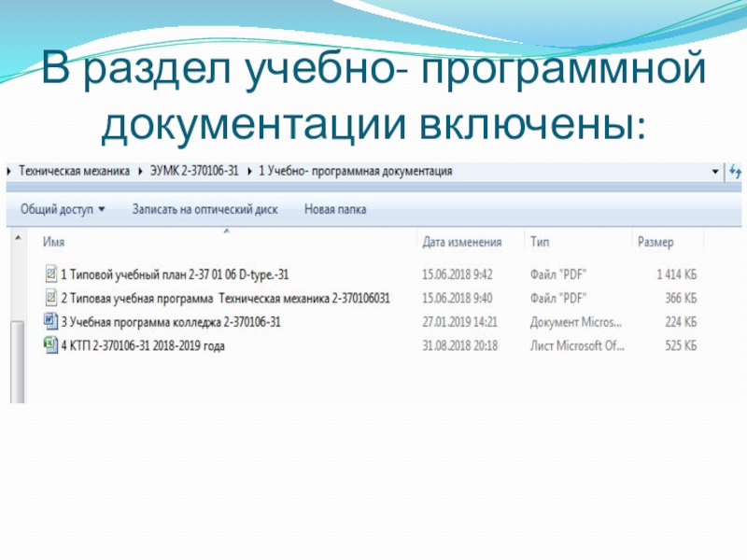
Task: Create folder with Новая папка button
Action: 335,209
